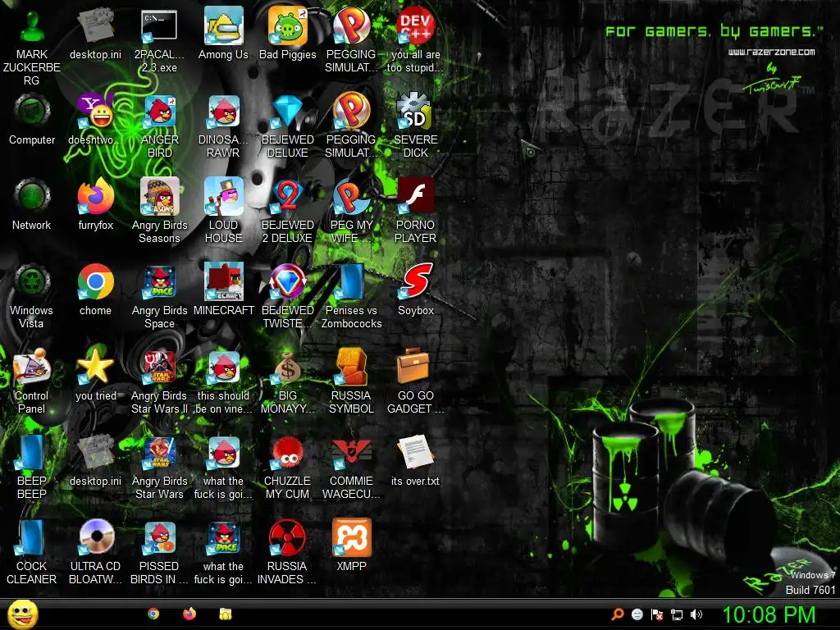Launch BEJEWED 2 DELUXE
The width and height of the screenshot is (840, 630).
(x=288, y=196)
